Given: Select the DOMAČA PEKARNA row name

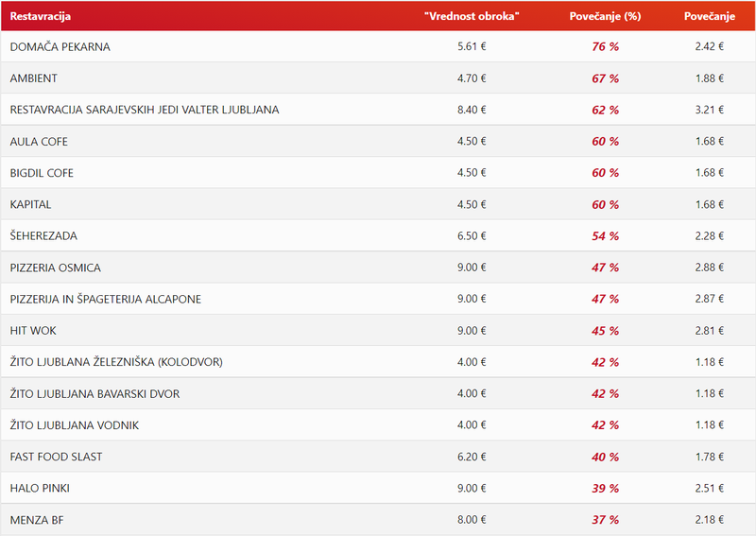Looking at the screenshot, I should (60, 47).
